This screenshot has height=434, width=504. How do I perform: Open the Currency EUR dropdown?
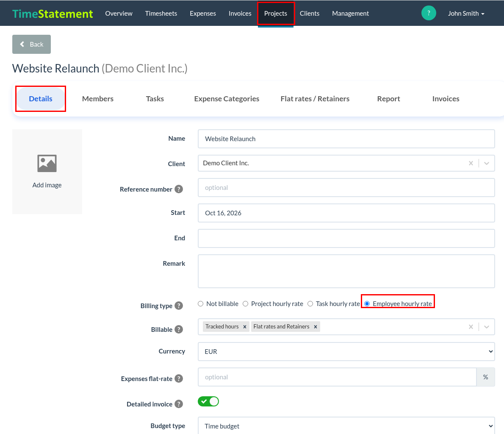point(346,352)
